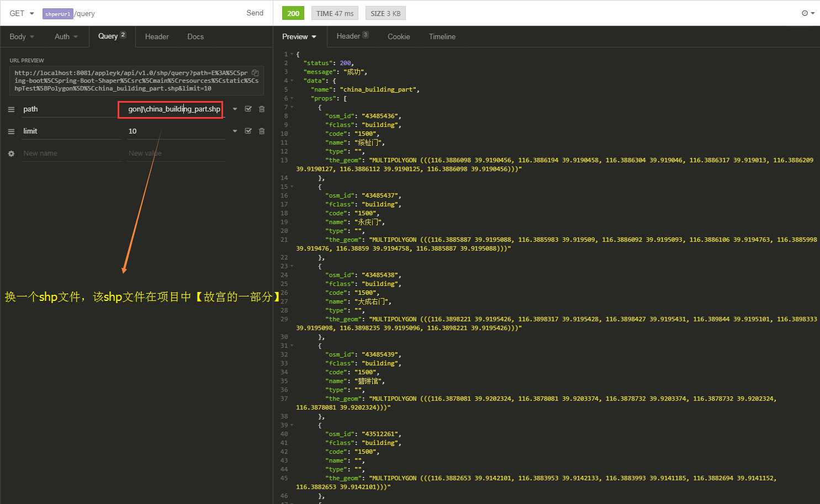Image resolution: width=820 pixels, height=504 pixels.
Task: Click osm_id value "43512261"
Action: (381, 434)
